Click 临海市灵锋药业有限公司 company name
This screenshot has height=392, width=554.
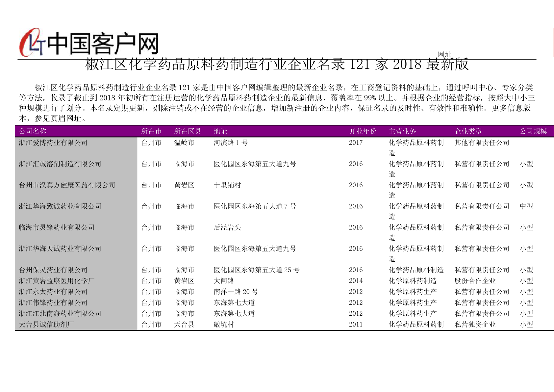point(57,227)
